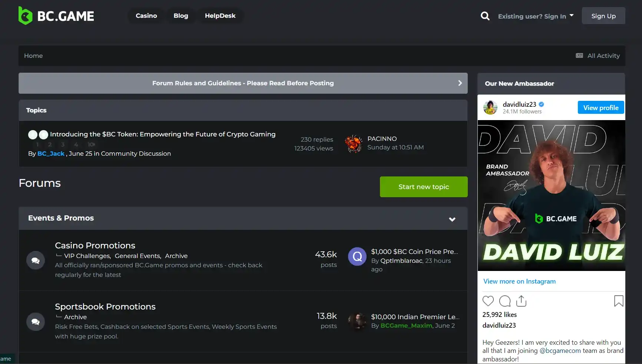Open the View more on Instagram link
The height and width of the screenshot is (364, 642).
click(519, 281)
